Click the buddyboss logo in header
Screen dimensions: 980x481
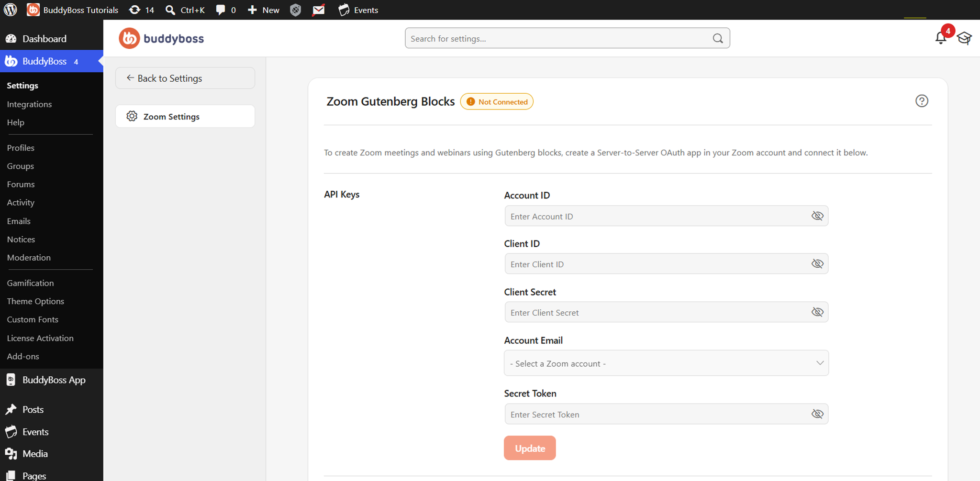(161, 38)
